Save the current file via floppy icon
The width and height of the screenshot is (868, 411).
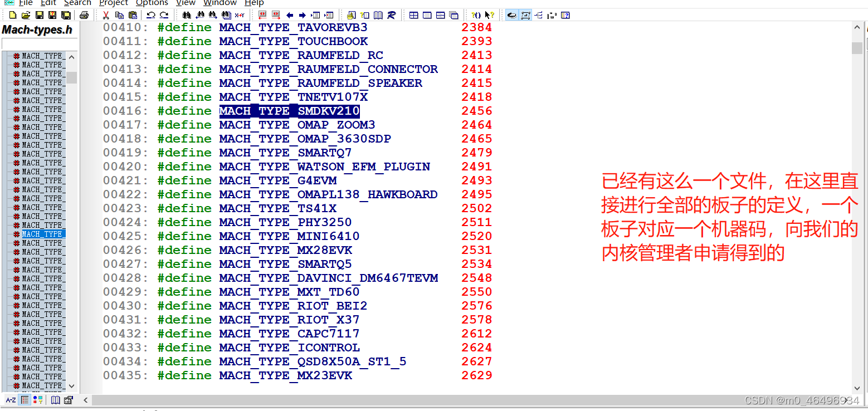tap(39, 15)
